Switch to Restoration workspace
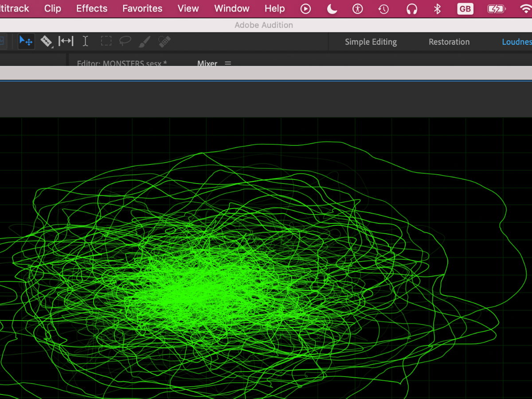Viewport: 532px width, 399px height. point(449,42)
